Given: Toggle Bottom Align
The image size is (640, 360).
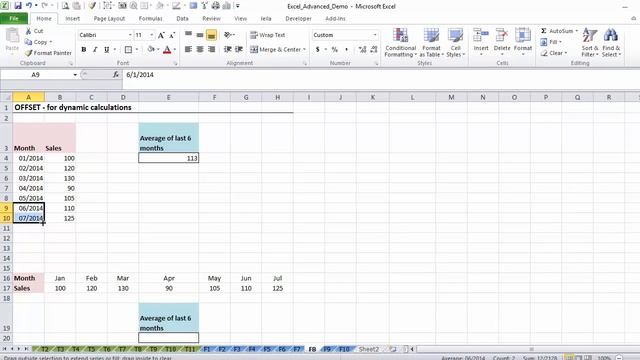Looking at the screenshot, I should [211, 35].
